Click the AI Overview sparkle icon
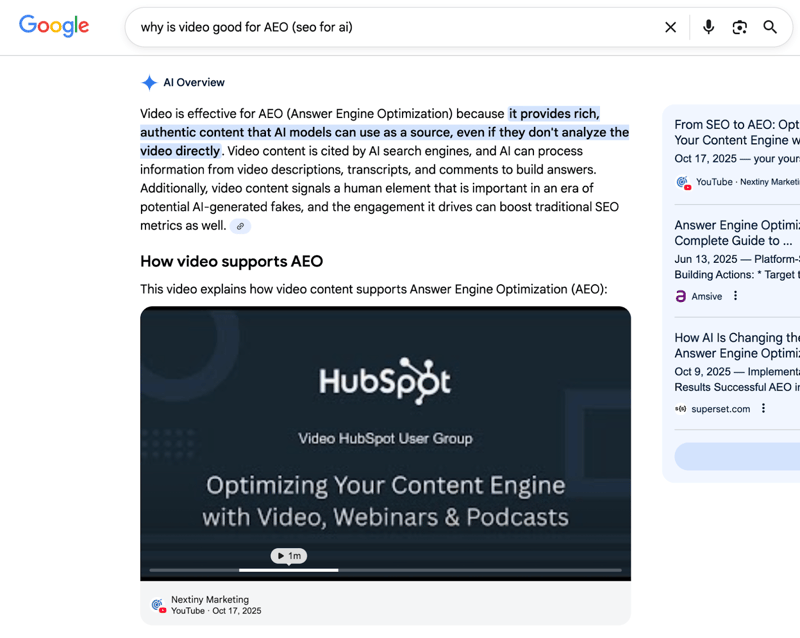 click(x=149, y=83)
